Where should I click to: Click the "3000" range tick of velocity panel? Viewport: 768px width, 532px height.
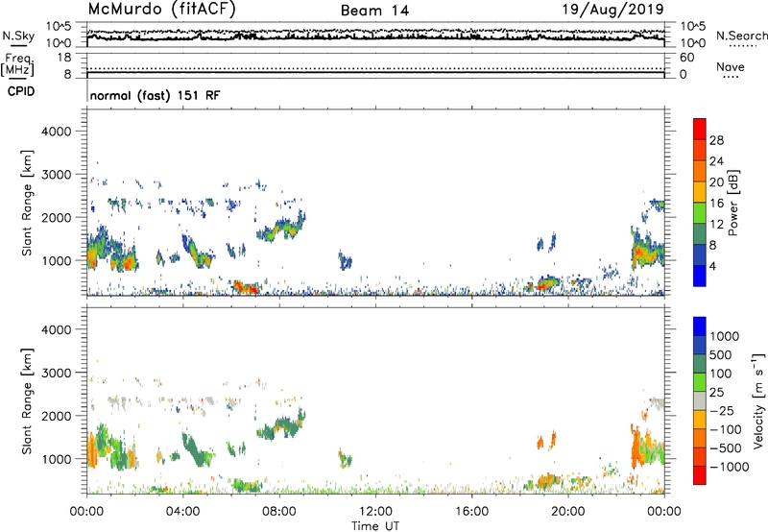coord(56,373)
